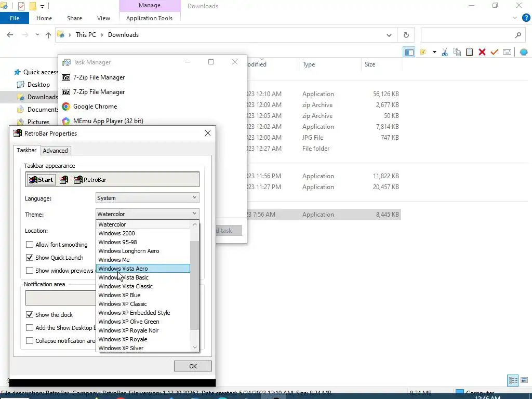Collapse the Theme Watercolor combo box
Viewport: 532px width, 399px height.
[x=147, y=214]
